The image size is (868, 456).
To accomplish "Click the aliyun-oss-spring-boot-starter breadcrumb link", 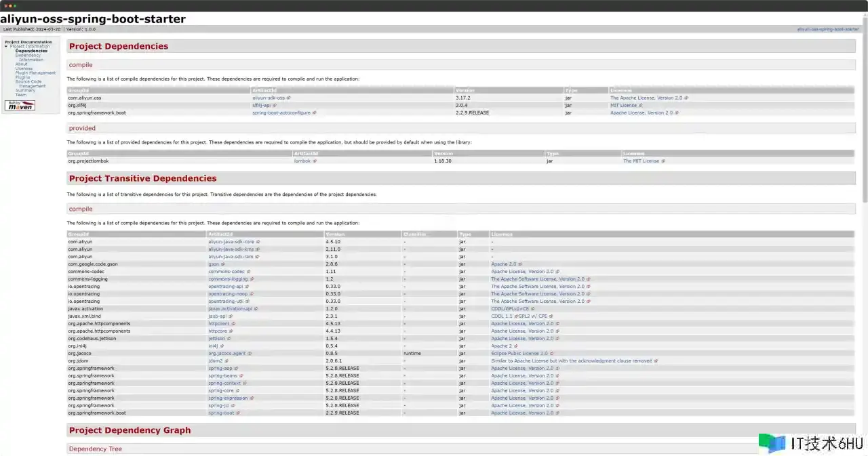I will [x=827, y=29].
